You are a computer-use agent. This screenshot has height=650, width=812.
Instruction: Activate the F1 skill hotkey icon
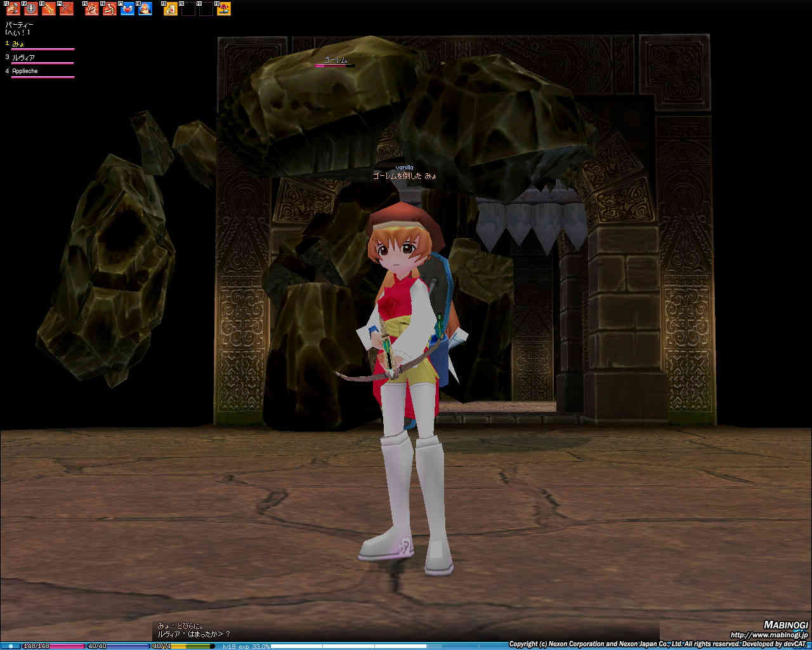[13, 9]
